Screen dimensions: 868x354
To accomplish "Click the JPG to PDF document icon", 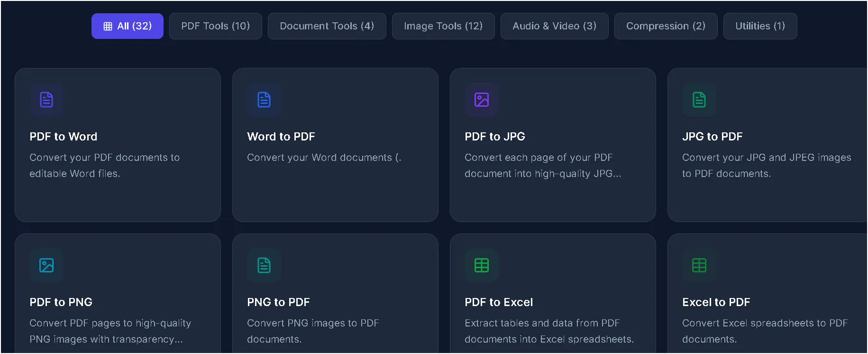I will click(x=699, y=100).
